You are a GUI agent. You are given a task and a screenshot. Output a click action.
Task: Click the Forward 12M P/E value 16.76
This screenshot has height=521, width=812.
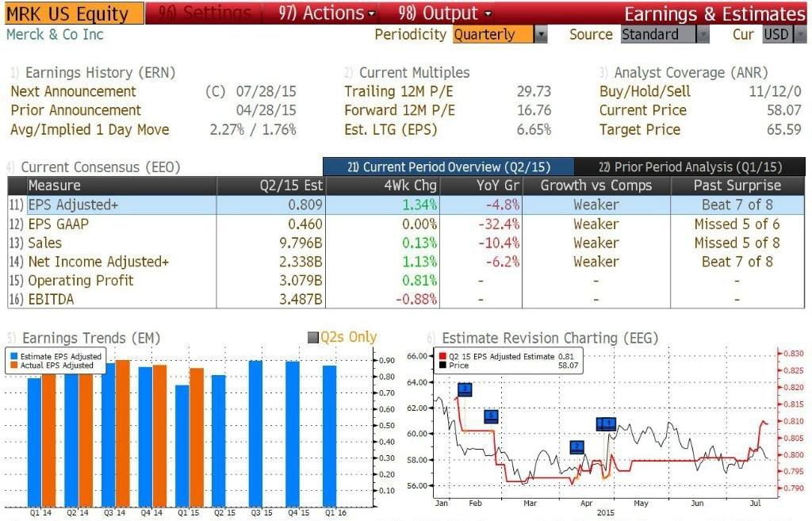pyautogui.click(x=534, y=110)
